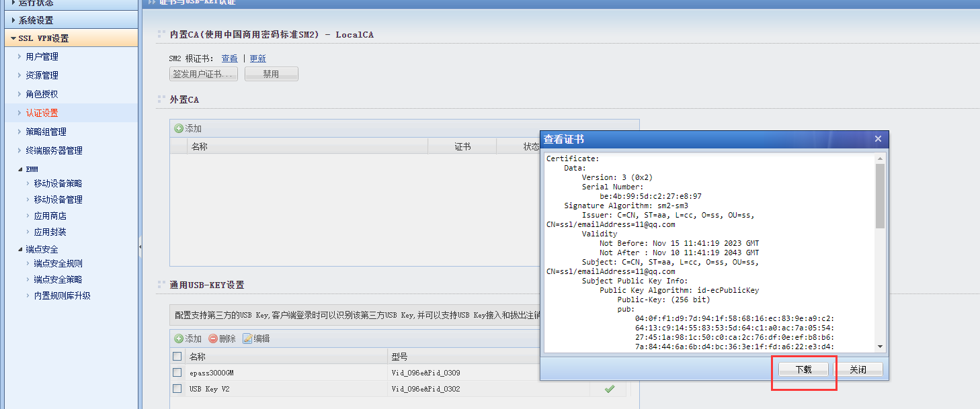Screen dimensions: 980x409
Task: Click the add icon in 外置CA panel
Action: 179,128
